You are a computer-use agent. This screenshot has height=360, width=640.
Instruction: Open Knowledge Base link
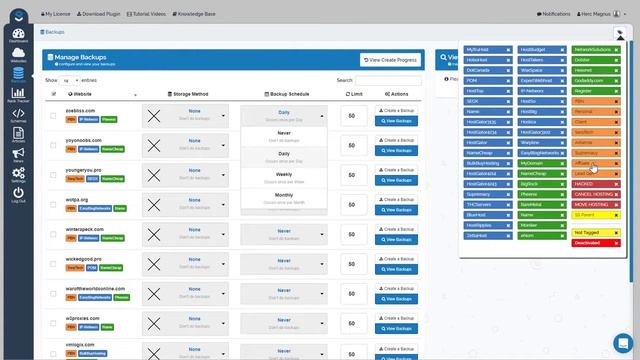(x=194, y=14)
